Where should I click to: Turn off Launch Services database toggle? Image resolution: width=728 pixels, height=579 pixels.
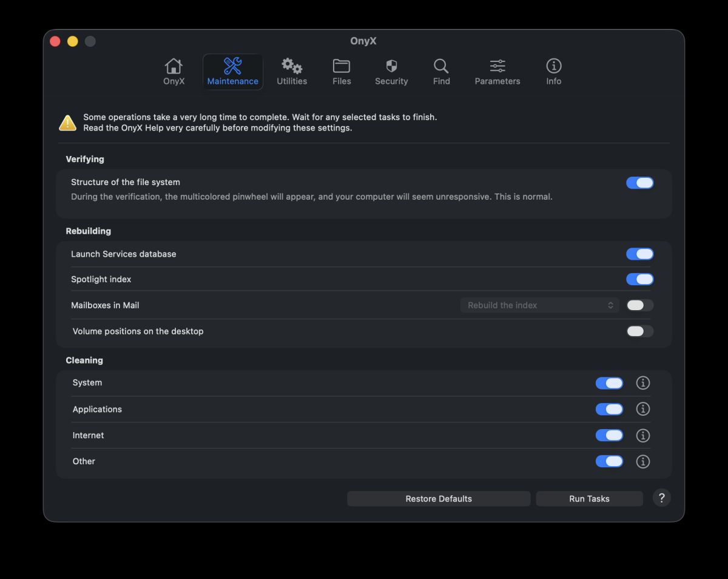(640, 254)
